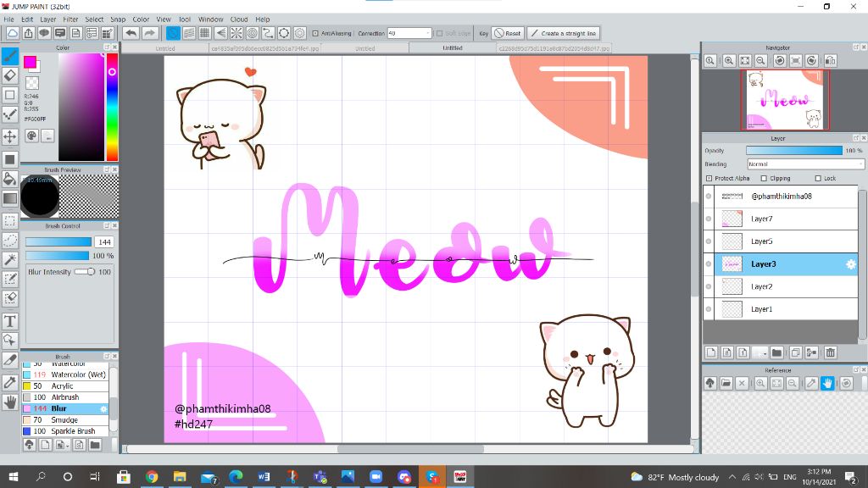Enable the grid snap icon

[205, 33]
